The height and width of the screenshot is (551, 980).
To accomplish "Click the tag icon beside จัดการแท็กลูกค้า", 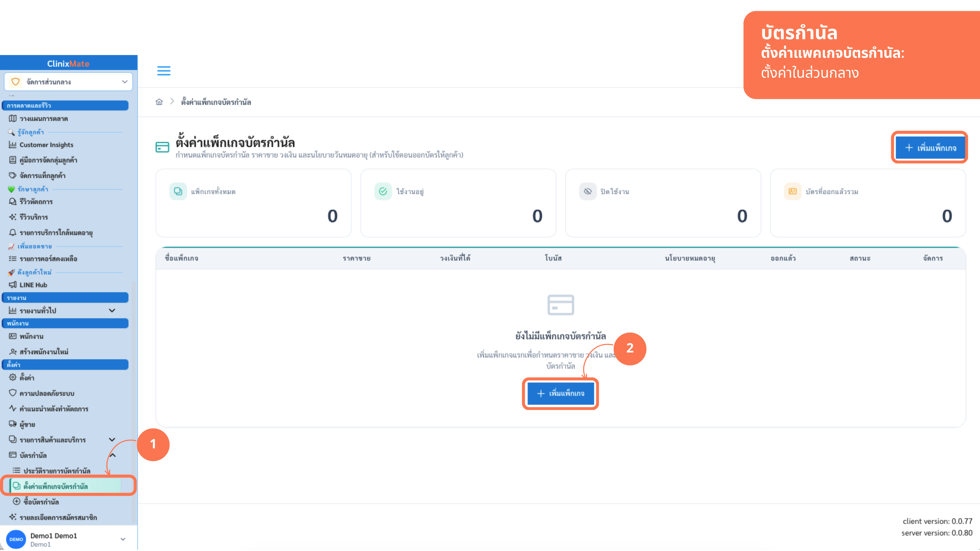I will [x=13, y=175].
